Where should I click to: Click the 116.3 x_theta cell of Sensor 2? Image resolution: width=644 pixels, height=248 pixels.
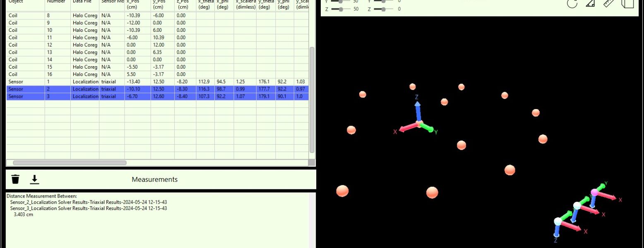coord(205,89)
